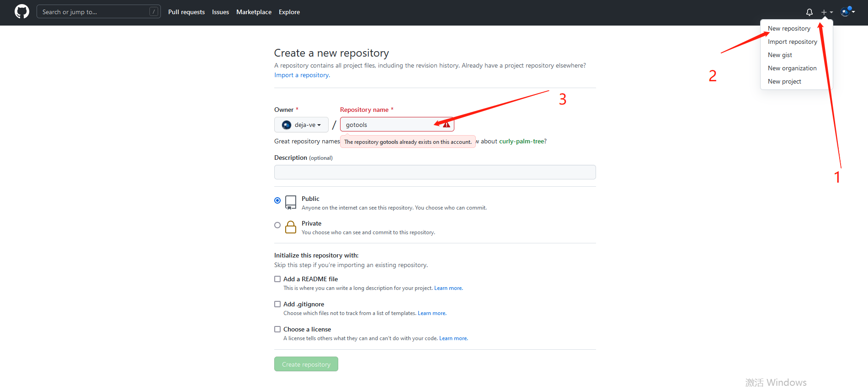
Task: Tick the Choose a license checkbox
Action: click(277, 329)
